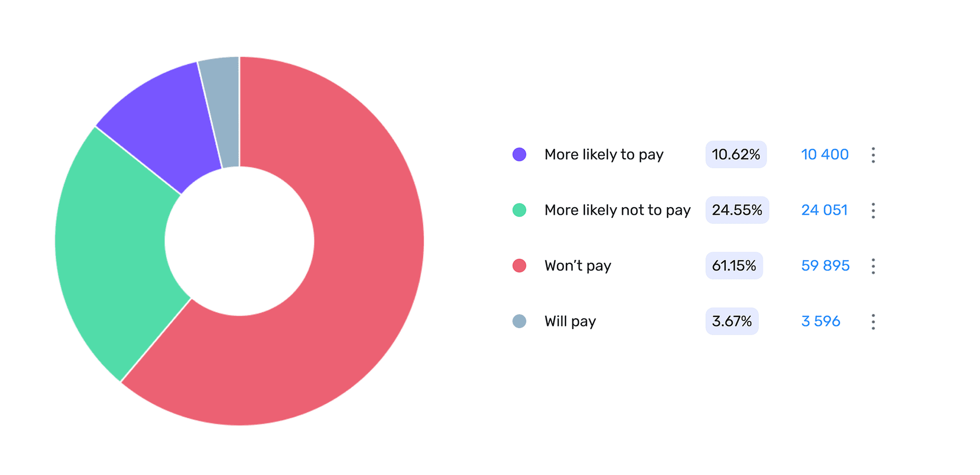Open the 24 051 count link
The image size is (980, 475).
pos(824,210)
